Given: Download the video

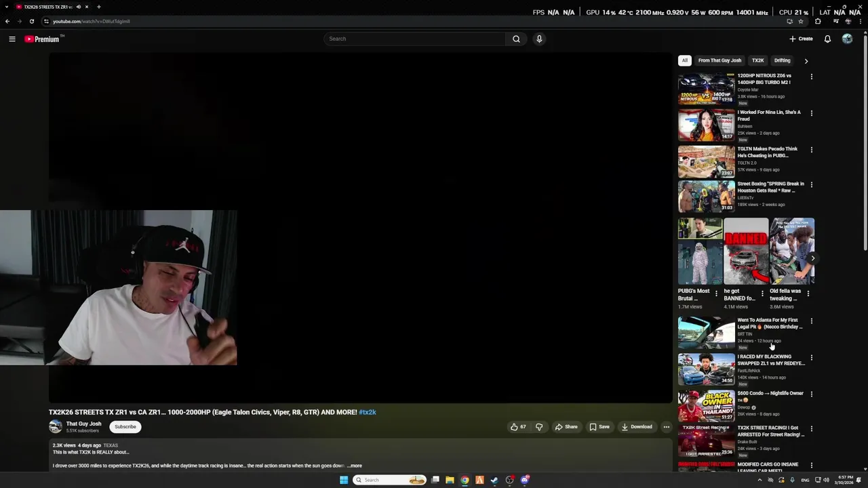Looking at the screenshot, I should click(637, 427).
